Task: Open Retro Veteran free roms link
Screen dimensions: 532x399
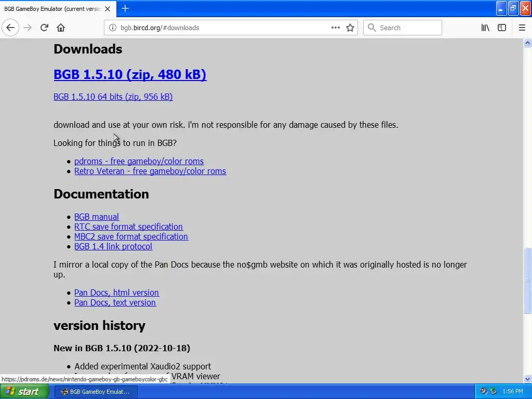Action: click(150, 171)
